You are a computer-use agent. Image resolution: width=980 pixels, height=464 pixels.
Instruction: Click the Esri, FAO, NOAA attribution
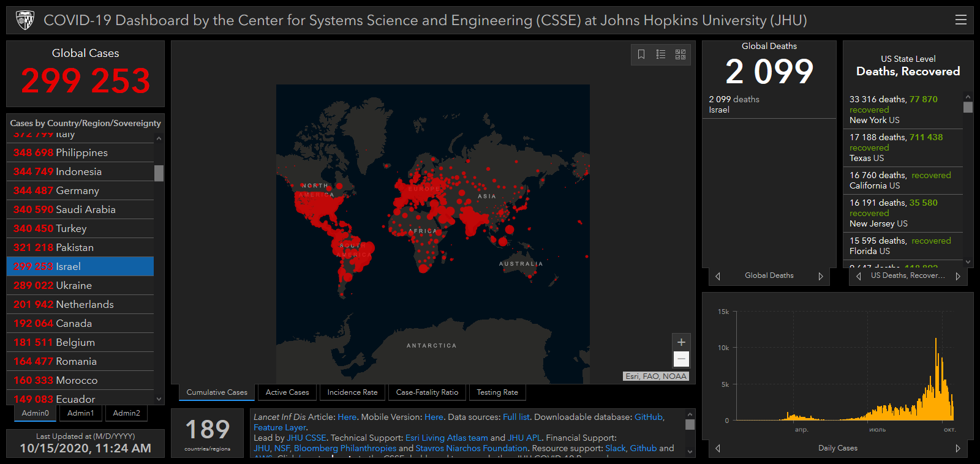(656, 376)
